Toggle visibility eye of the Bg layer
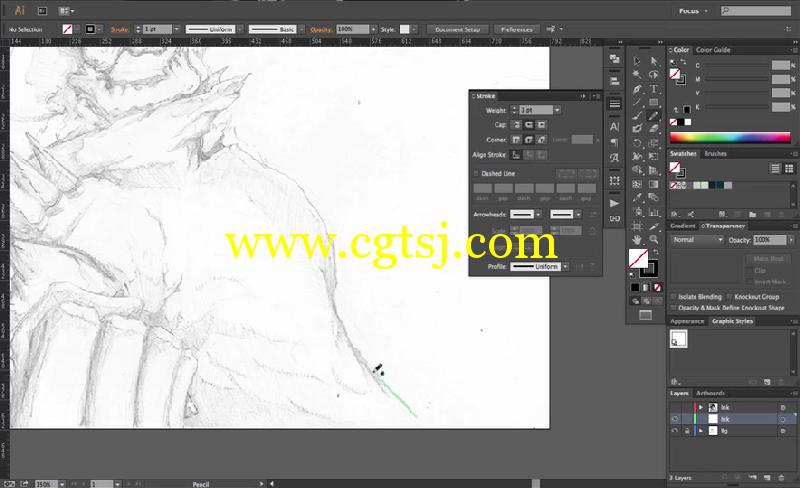The image size is (800, 488). tap(675, 431)
